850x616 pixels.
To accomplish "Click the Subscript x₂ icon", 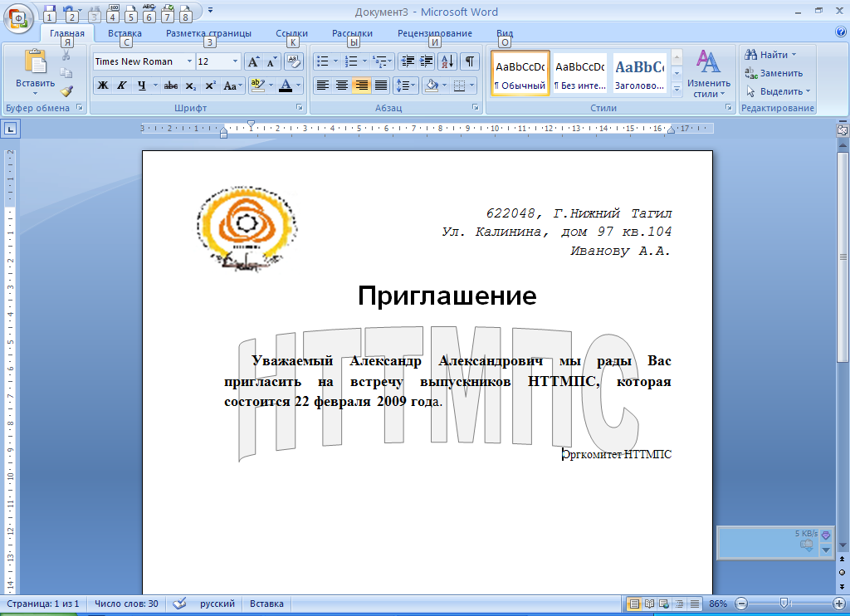I will pos(191,86).
